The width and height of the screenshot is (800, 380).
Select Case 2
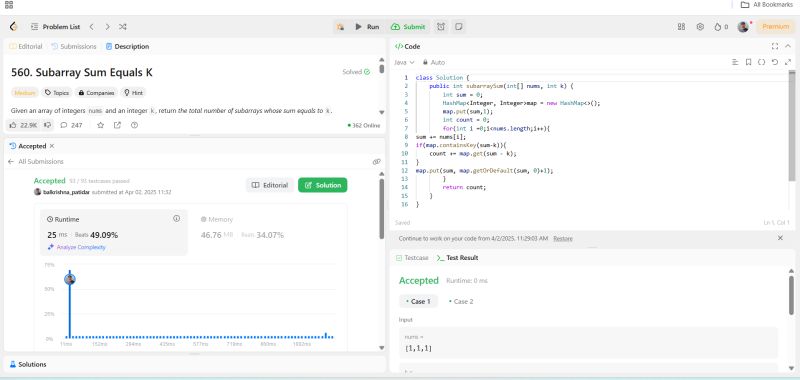[461, 301]
